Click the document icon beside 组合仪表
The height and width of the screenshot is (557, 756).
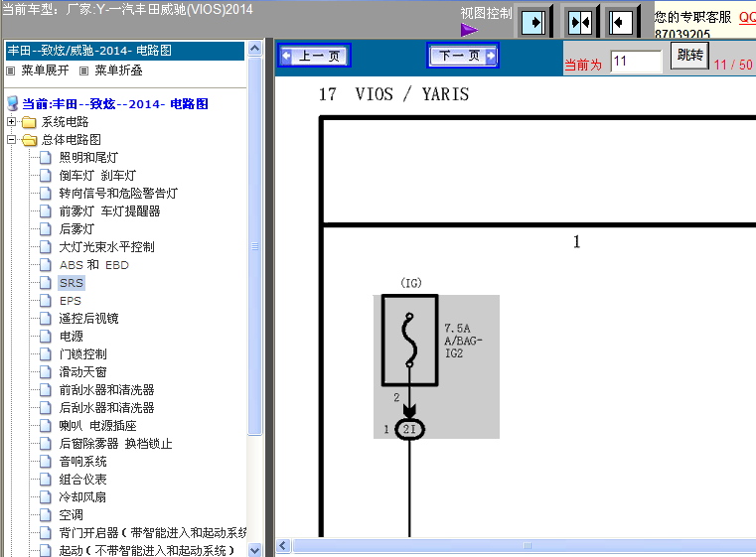46,480
